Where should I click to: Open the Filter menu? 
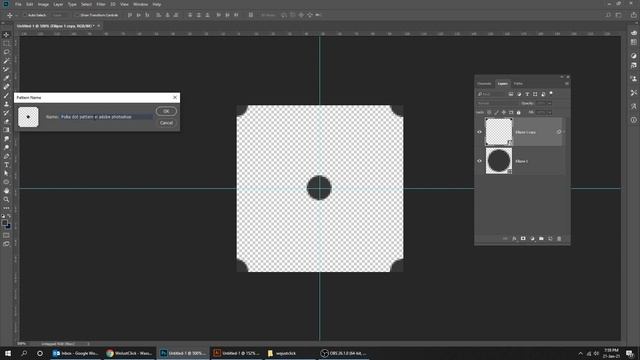point(101,4)
